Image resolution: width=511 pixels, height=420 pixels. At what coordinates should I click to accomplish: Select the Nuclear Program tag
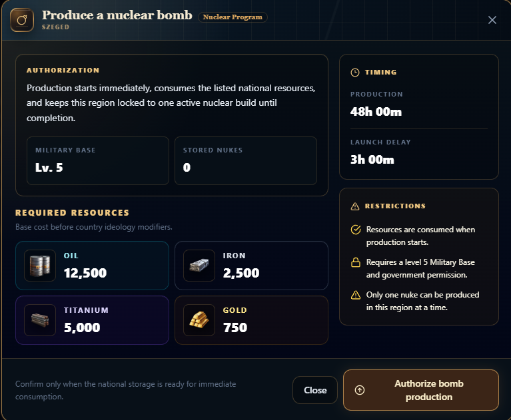tap(233, 17)
